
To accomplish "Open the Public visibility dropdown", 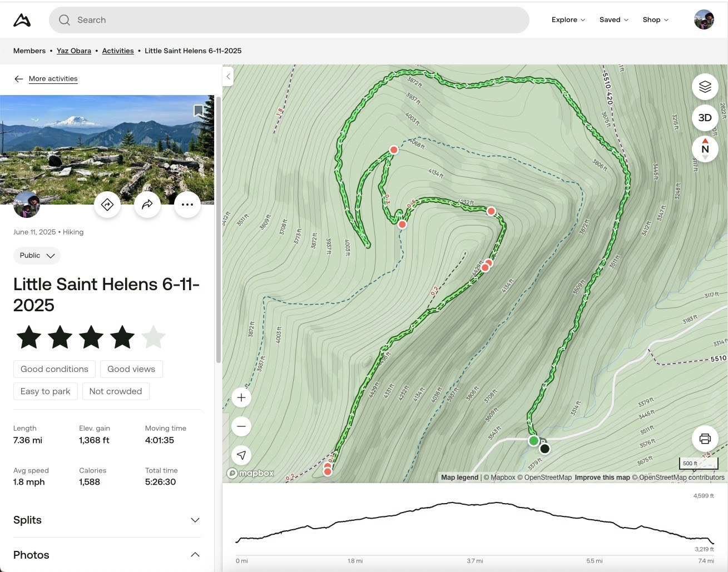I will pyautogui.click(x=37, y=256).
